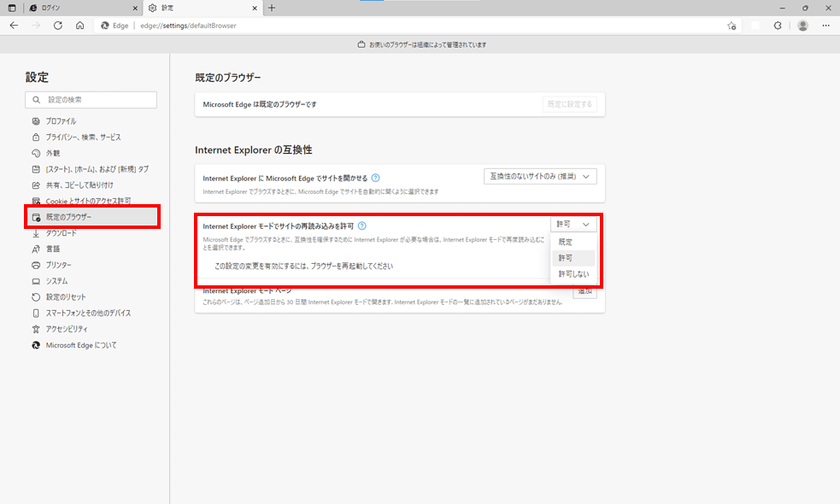Choose 既定 from the open dropdown list
This screenshot has width=840, height=504.
click(573, 242)
